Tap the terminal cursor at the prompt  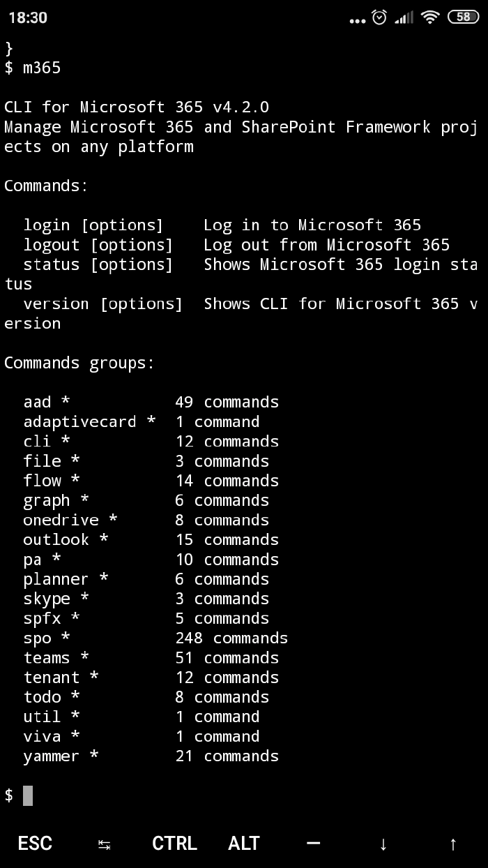point(28,795)
